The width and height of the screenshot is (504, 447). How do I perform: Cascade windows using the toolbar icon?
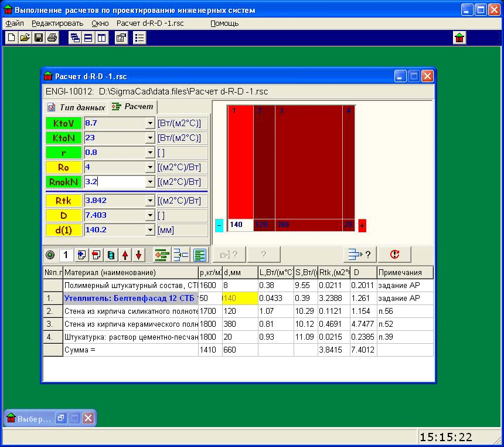(x=76, y=38)
